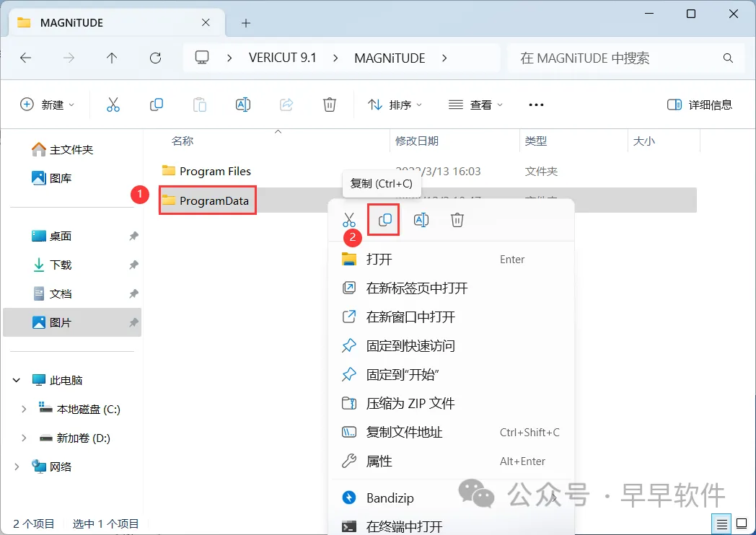Screen dimensions: 756x535
Task: Click the Cut scissors icon in the context menu
Action: 349,220
